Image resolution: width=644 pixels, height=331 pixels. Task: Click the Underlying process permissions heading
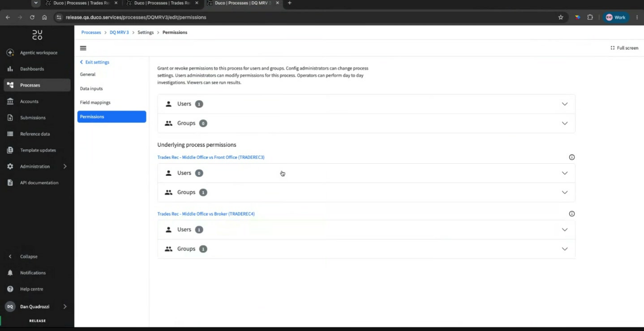click(197, 145)
